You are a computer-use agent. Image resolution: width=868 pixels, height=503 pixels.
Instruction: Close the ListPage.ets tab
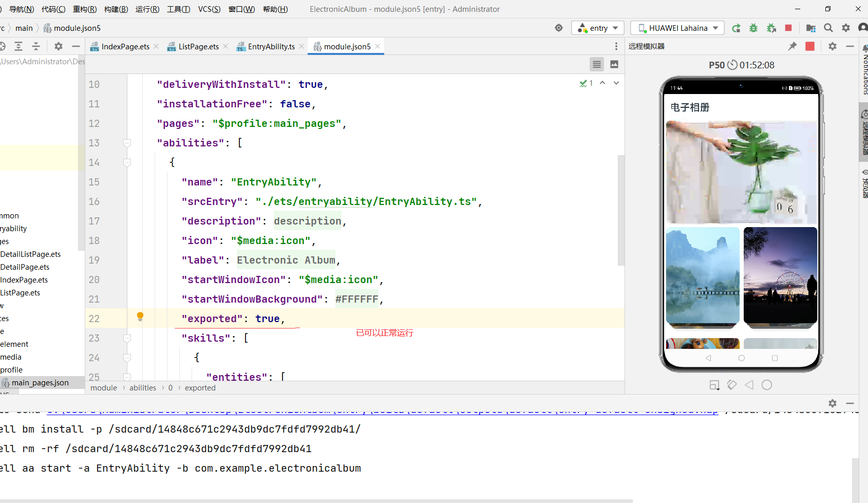(225, 46)
